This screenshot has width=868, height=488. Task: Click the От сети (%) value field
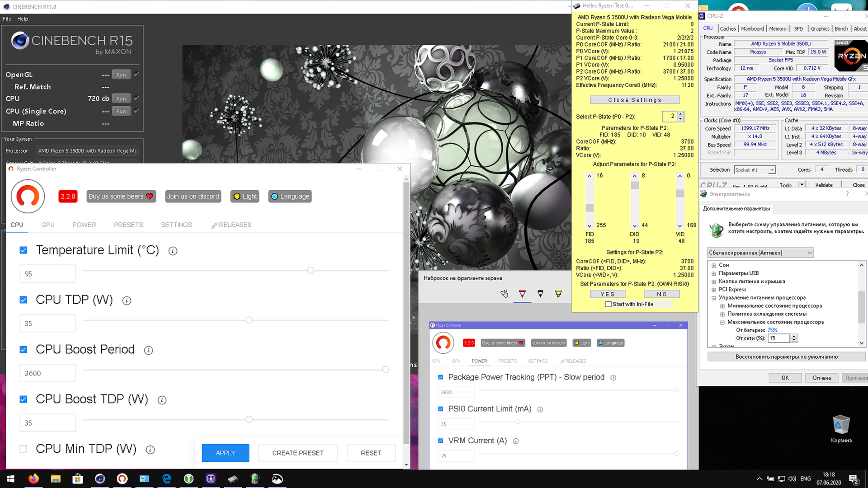(779, 338)
